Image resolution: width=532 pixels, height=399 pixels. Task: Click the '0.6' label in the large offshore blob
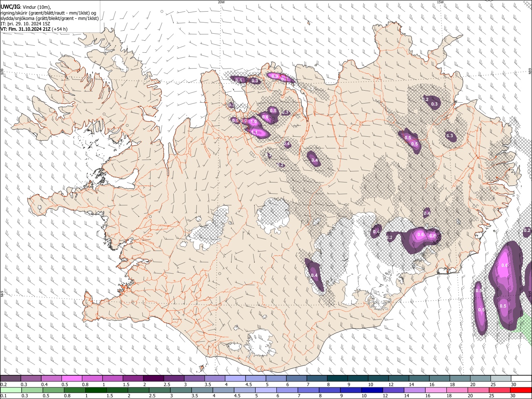coord(505,265)
